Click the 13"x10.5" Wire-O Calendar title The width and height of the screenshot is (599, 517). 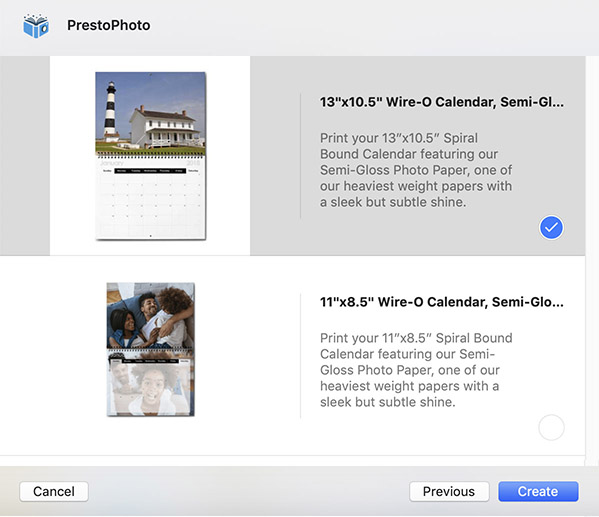click(x=442, y=102)
